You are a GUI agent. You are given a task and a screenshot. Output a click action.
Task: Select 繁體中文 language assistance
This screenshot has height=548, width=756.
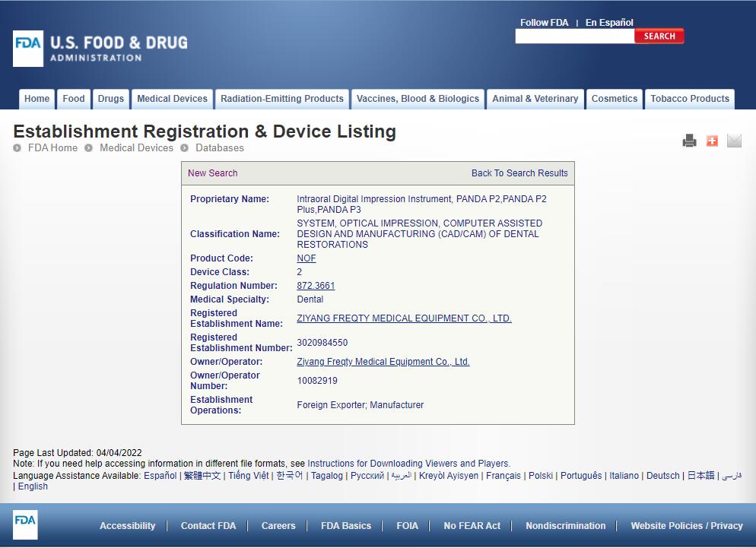202,476
